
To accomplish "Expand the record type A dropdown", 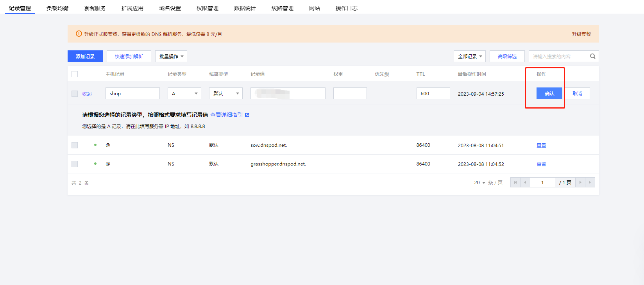I will click(184, 93).
